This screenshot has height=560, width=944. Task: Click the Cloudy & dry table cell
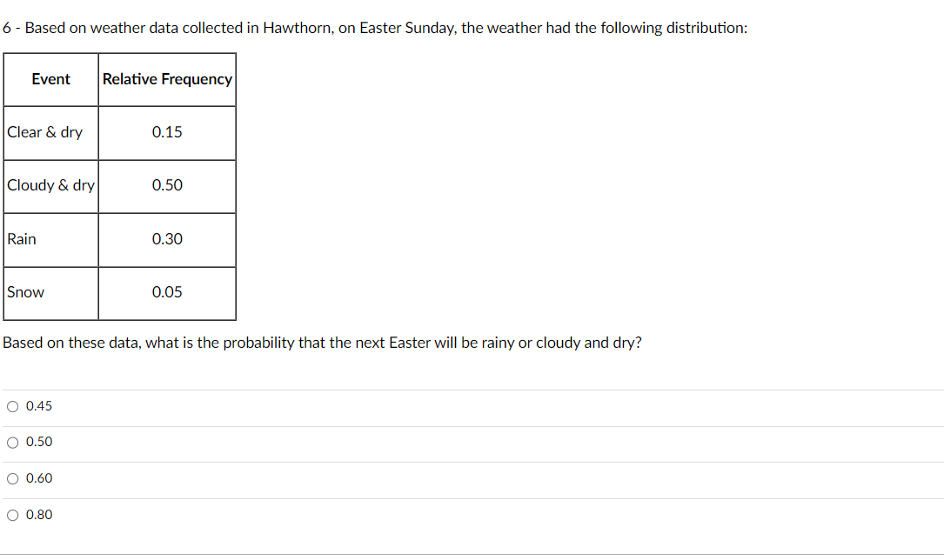50,185
